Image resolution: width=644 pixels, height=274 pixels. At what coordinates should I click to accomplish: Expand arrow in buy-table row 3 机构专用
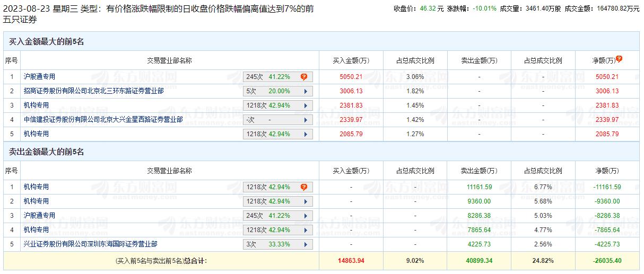pyautogui.click(x=306, y=105)
